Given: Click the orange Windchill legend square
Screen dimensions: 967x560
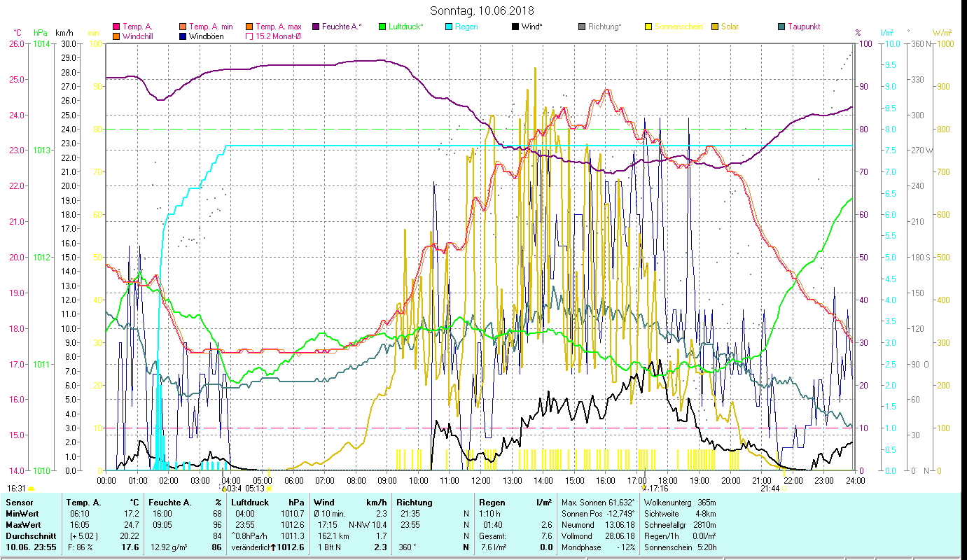Looking at the screenshot, I should [x=116, y=36].
